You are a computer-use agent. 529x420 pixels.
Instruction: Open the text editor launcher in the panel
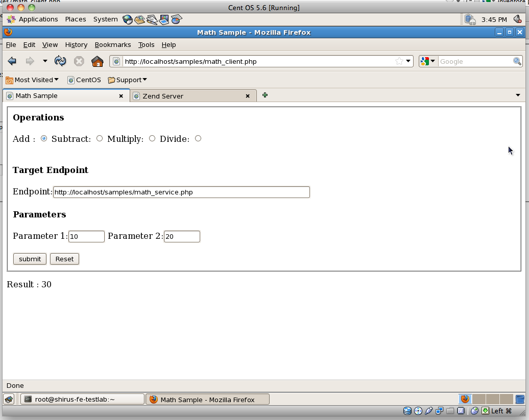click(x=152, y=19)
